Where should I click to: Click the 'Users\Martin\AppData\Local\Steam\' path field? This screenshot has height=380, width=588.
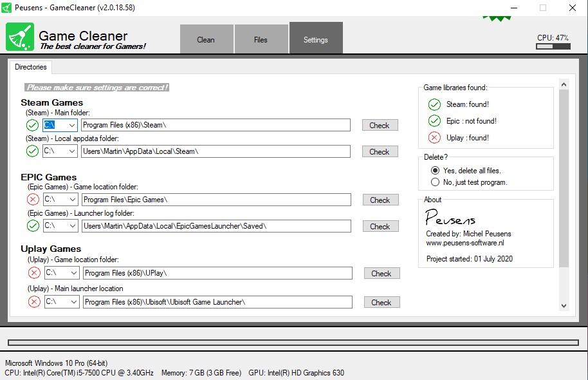(x=216, y=151)
